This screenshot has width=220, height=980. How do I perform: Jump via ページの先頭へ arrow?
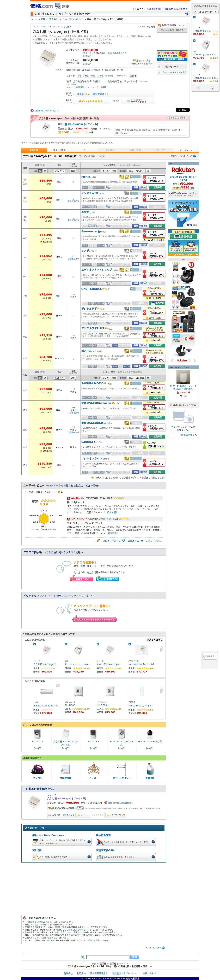click(x=163, y=948)
